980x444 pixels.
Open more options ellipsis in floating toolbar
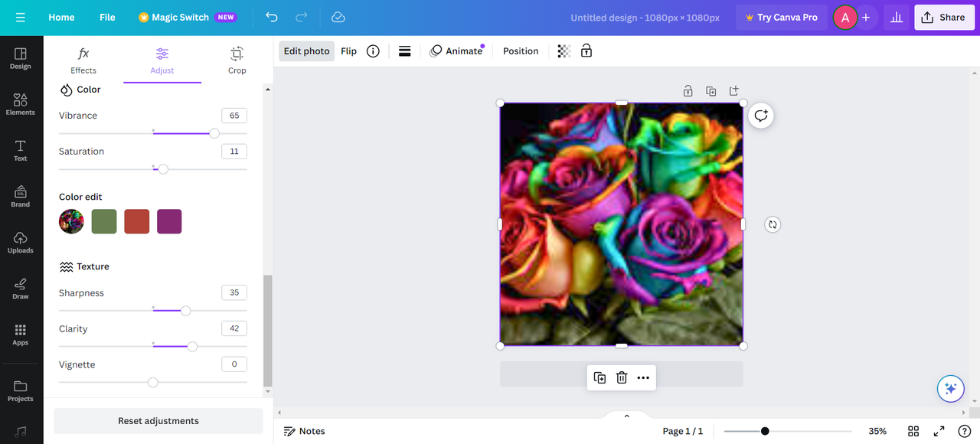tap(643, 377)
